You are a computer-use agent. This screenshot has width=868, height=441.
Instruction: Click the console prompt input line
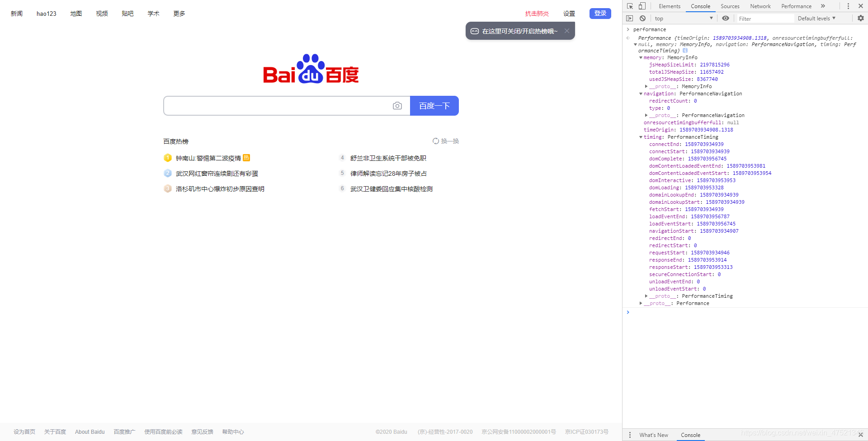pos(748,312)
